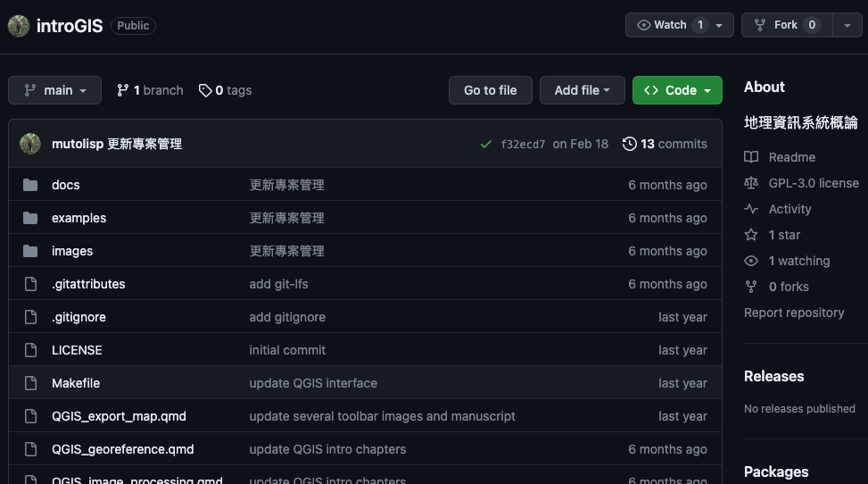Click the file icon beside .gitignore
This screenshot has height=484, width=868.
tap(30, 317)
